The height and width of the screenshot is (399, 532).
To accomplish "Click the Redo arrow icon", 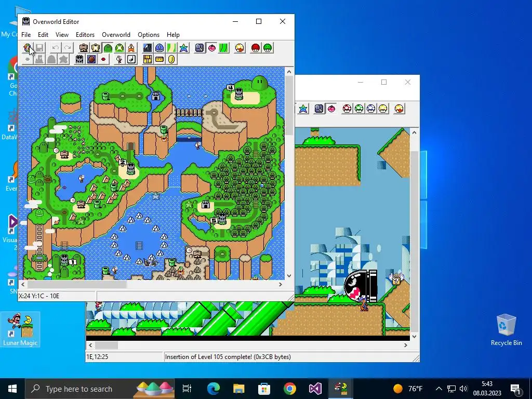I will (x=68, y=48).
